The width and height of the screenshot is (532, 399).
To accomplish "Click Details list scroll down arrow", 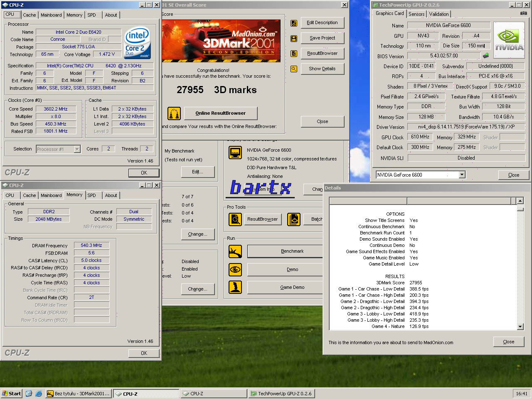I will tap(520, 327).
